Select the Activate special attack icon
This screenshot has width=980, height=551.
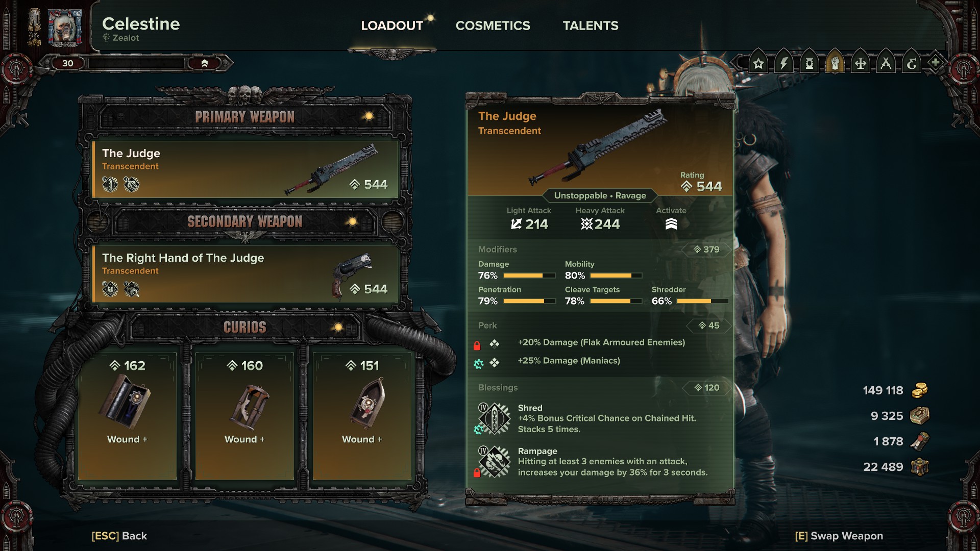pos(671,224)
